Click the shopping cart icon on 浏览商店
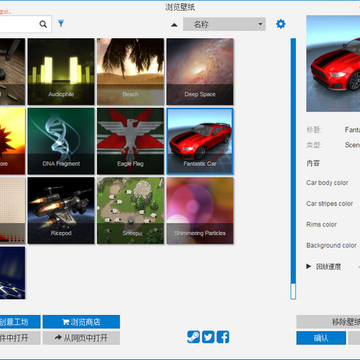Screen dimensions: 360x360 [x=65, y=322]
